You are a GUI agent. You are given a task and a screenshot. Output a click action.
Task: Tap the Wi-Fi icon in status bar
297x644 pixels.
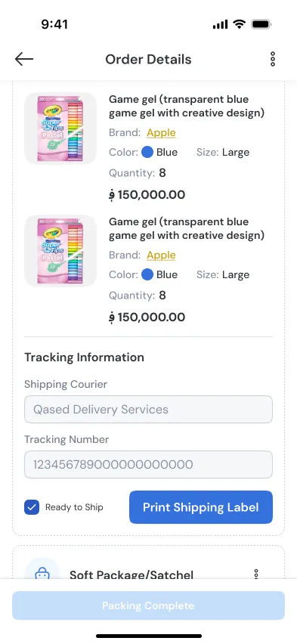point(239,24)
